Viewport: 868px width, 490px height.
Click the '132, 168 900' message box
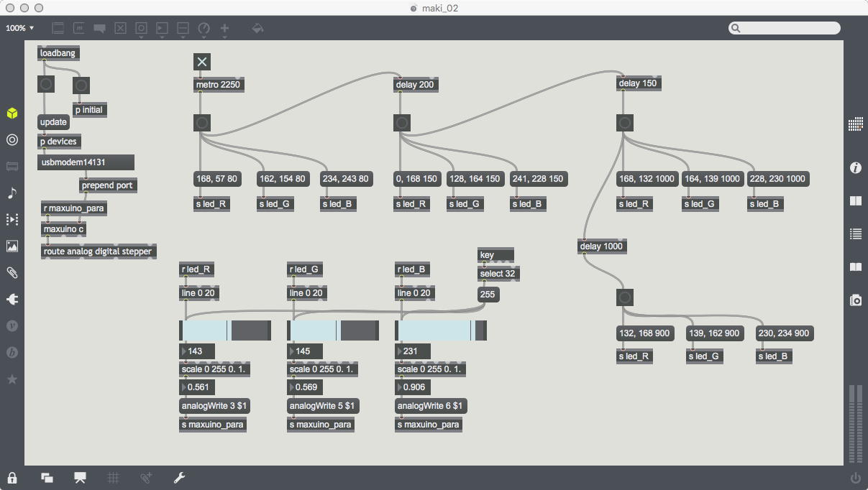(645, 333)
